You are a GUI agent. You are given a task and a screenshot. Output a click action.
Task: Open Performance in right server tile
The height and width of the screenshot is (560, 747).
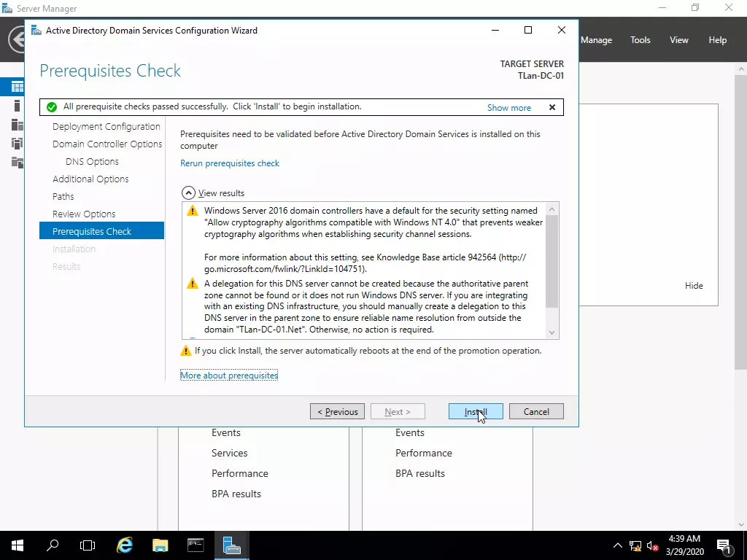tap(424, 453)
